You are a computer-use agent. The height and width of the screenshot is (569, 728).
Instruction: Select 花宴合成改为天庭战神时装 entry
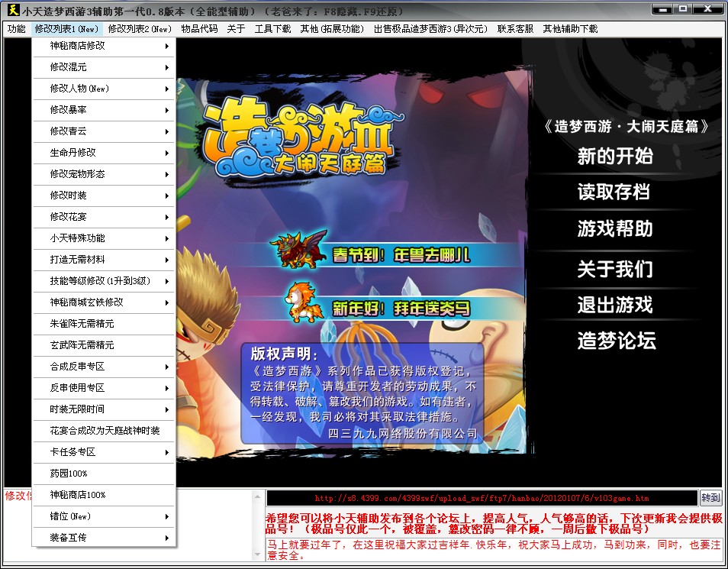104,431
